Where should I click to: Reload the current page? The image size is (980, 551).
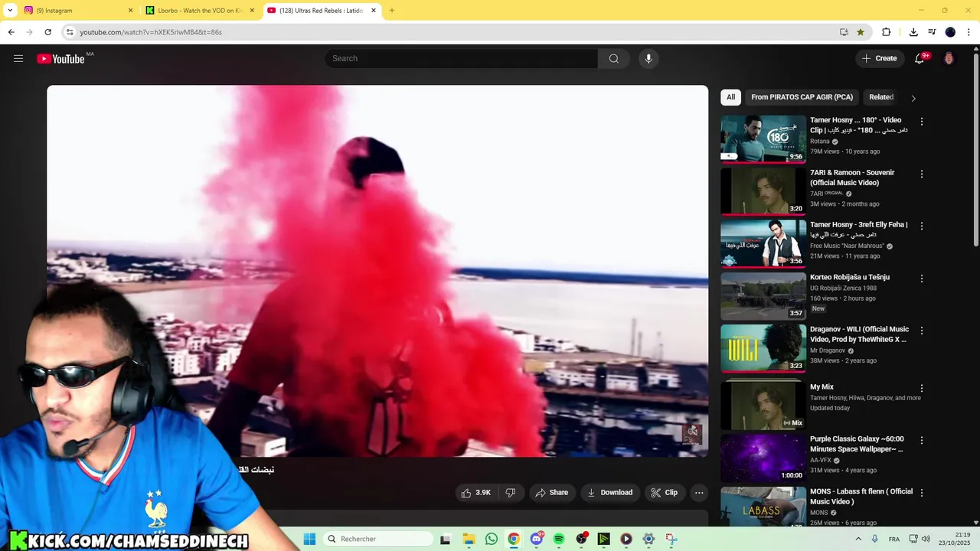[x=48, y=32]
